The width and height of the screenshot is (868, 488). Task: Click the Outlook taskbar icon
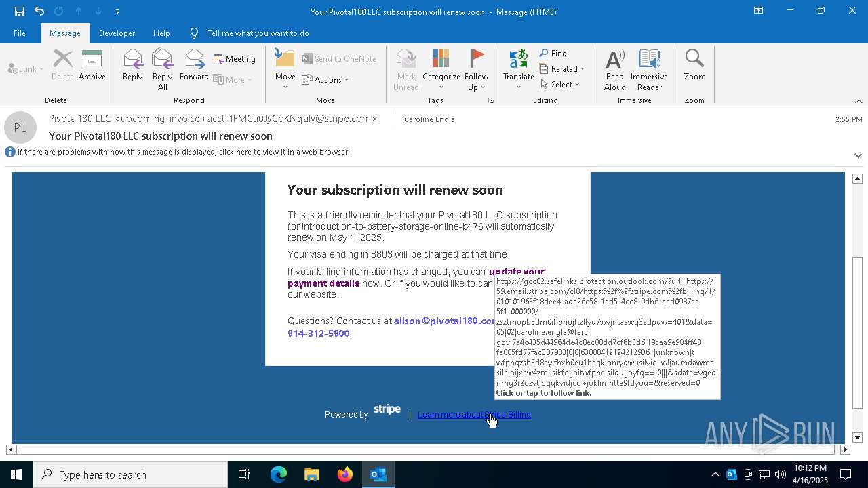(378, 474)
